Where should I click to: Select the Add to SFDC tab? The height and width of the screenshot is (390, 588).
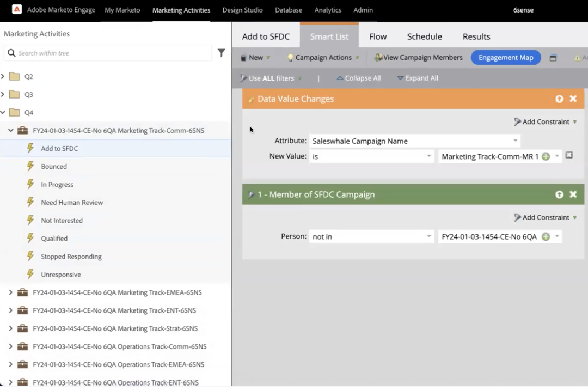tap(266, 36)
